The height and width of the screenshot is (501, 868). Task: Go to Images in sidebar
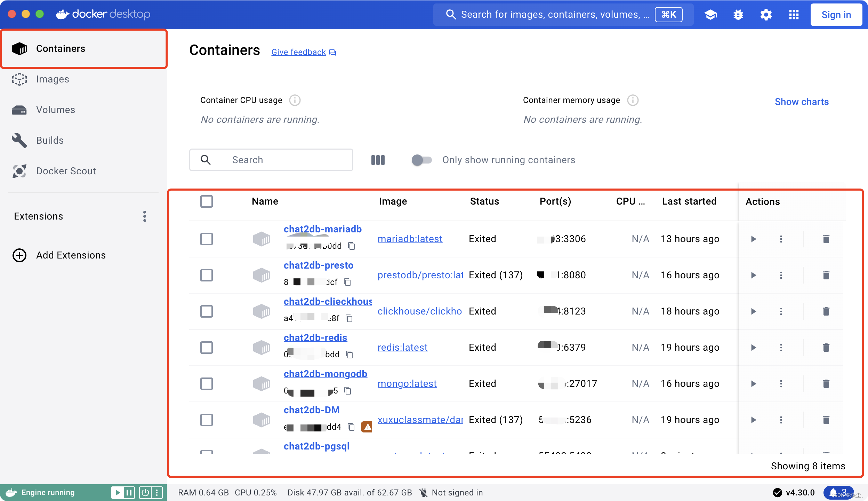(83, 79)
